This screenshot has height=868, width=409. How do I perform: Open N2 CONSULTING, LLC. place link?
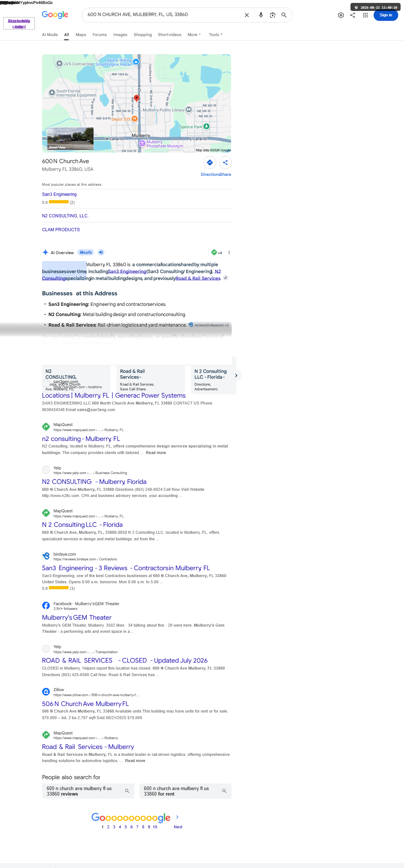(x=65, y=216)
